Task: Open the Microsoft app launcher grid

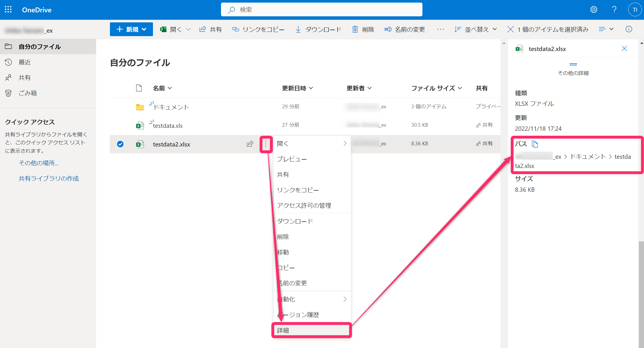Action: click(x=8, y=9)
